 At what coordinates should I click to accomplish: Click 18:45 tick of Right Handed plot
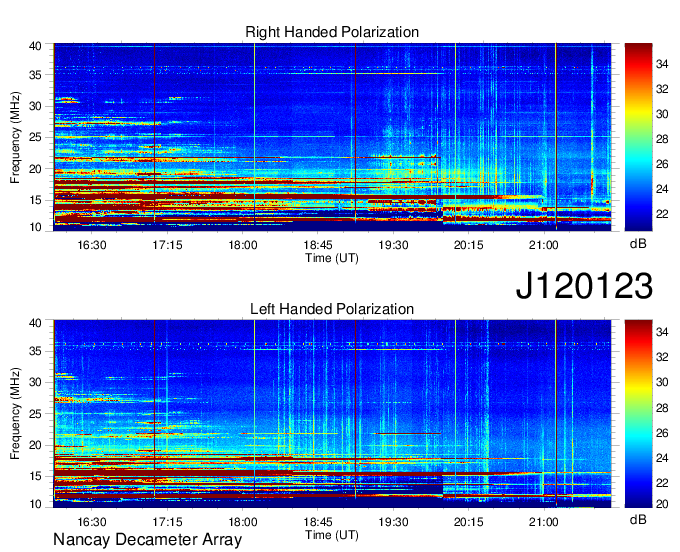(x=318, y=245)
